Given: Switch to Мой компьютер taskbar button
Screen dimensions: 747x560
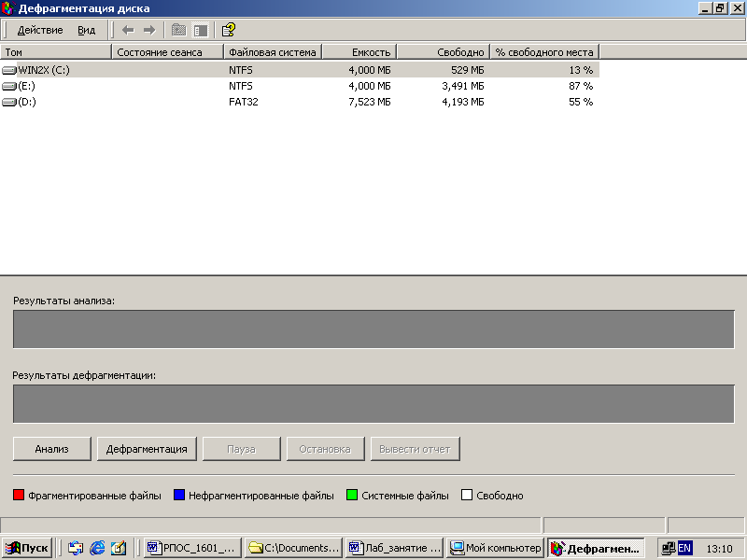Looking at the screenshot, I should (x=496, y=548).
